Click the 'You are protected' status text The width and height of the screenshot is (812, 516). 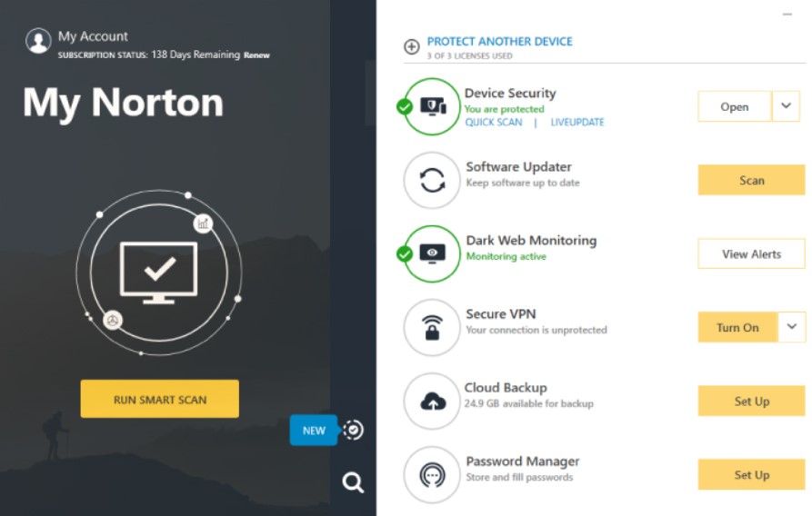(504, 109)
